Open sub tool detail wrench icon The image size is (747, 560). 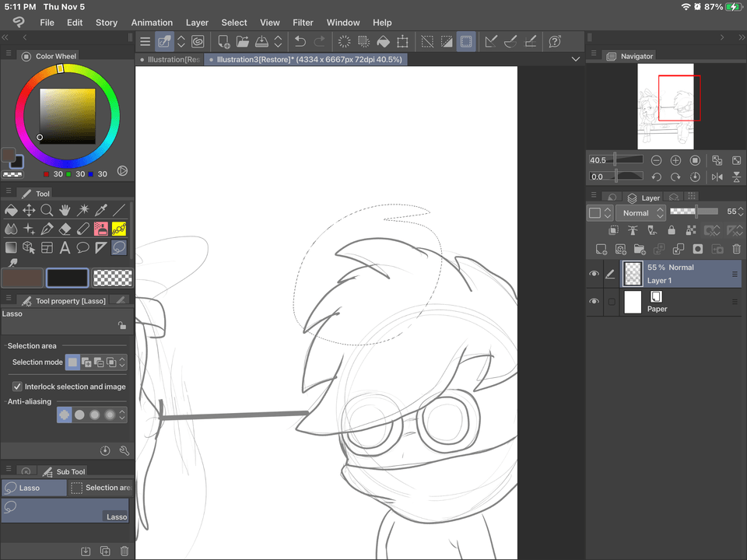coord(124,450)
